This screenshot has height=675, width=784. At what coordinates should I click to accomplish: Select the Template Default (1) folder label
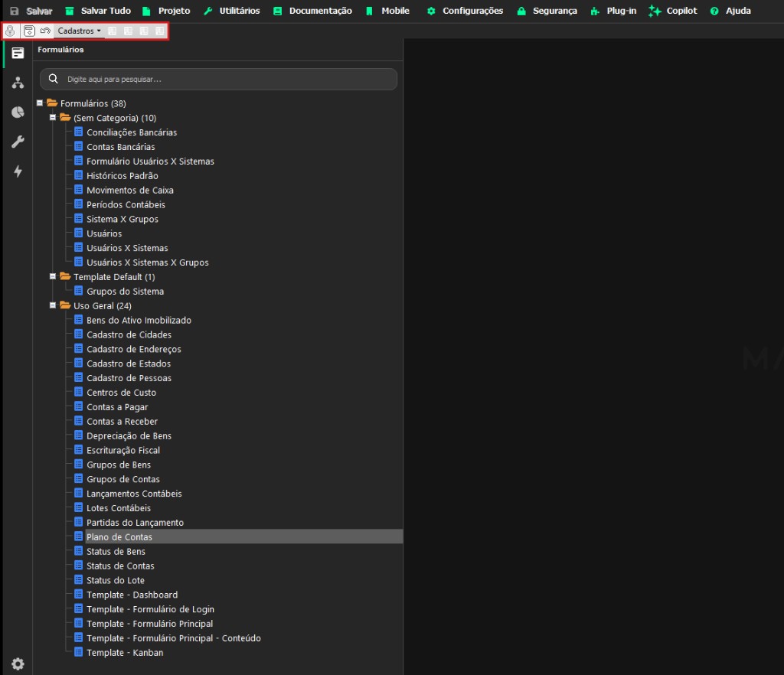click(x=114, y=277)
